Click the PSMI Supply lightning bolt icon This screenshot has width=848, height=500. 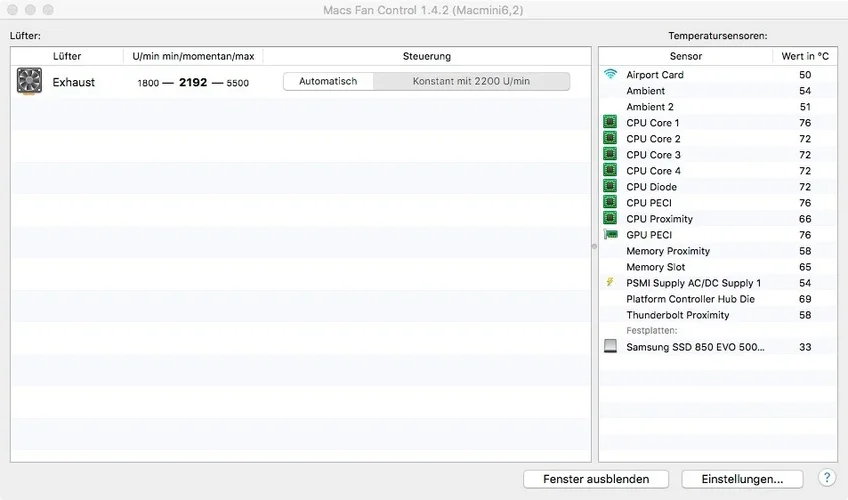coord(610,282)
